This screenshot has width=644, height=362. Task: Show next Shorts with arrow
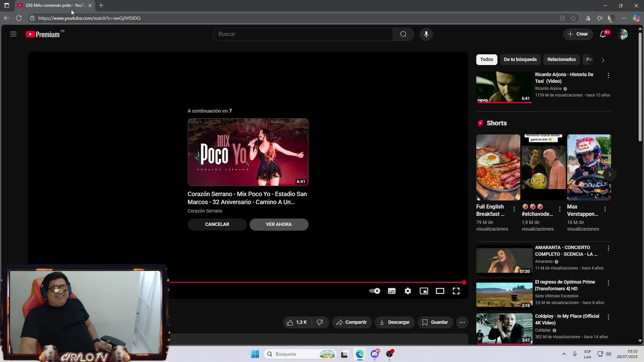tap(609, 174)
